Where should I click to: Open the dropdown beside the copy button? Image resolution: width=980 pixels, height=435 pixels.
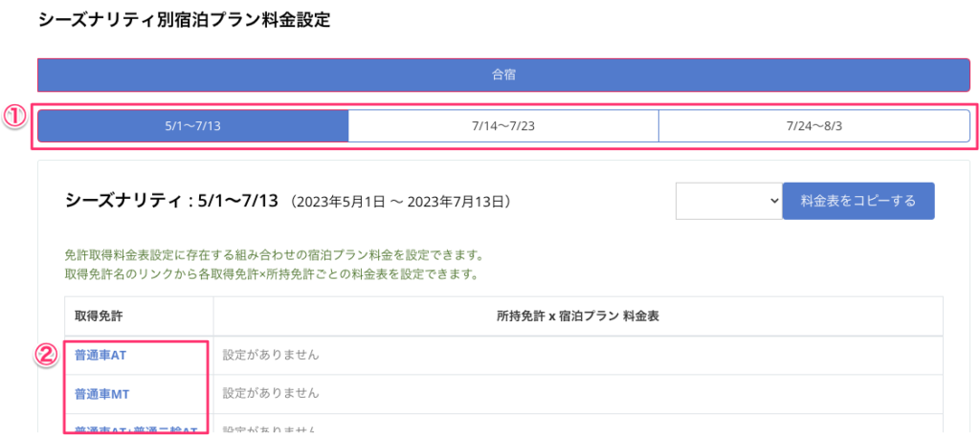[729, 201]
